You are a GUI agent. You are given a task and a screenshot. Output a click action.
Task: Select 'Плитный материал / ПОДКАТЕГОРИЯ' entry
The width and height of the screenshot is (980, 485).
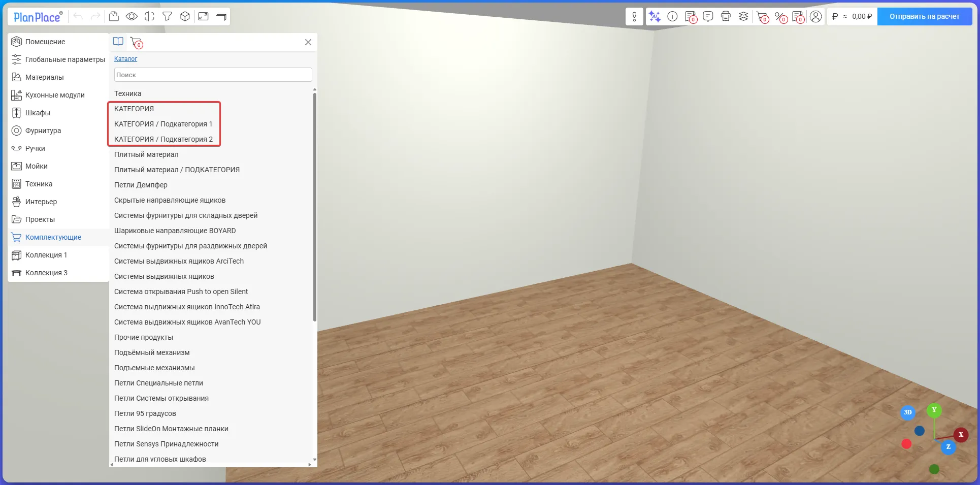coord(177,170)
